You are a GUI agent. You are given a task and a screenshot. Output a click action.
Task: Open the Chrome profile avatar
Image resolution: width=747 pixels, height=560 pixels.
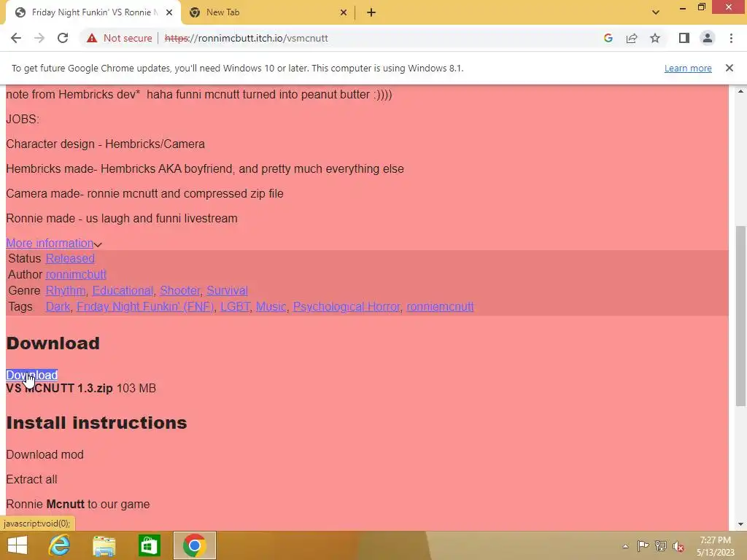[x=708, y=38]
